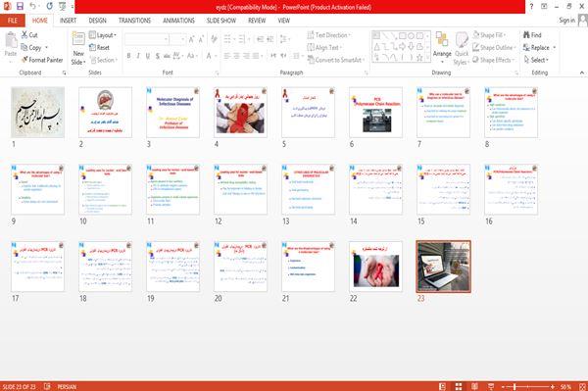Image resolution: width=588 pixels, height=391 pixels.
Task: Switch to DESIGN tab
Action: [x=97, y=21]
